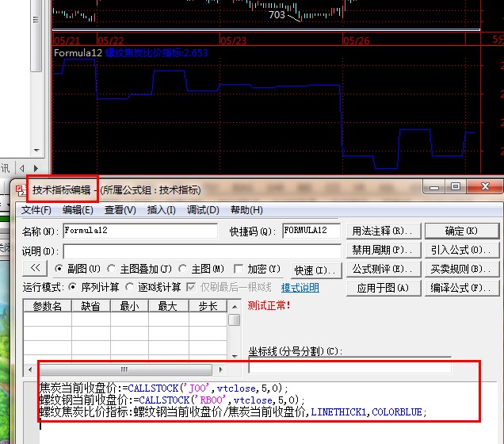Select the 主图(M) radio button
This screenshot has width=504, height=444.
183,269
